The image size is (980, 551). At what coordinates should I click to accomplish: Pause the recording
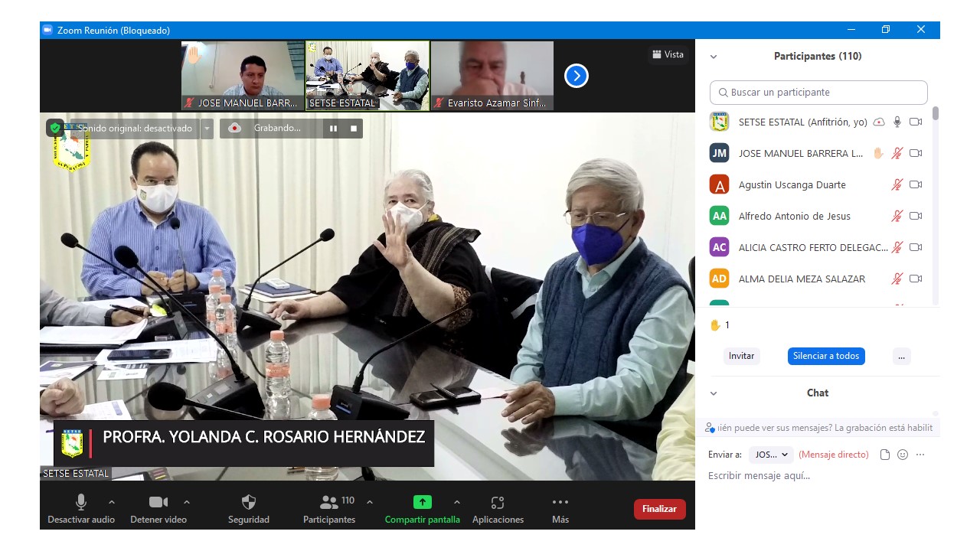333,129
